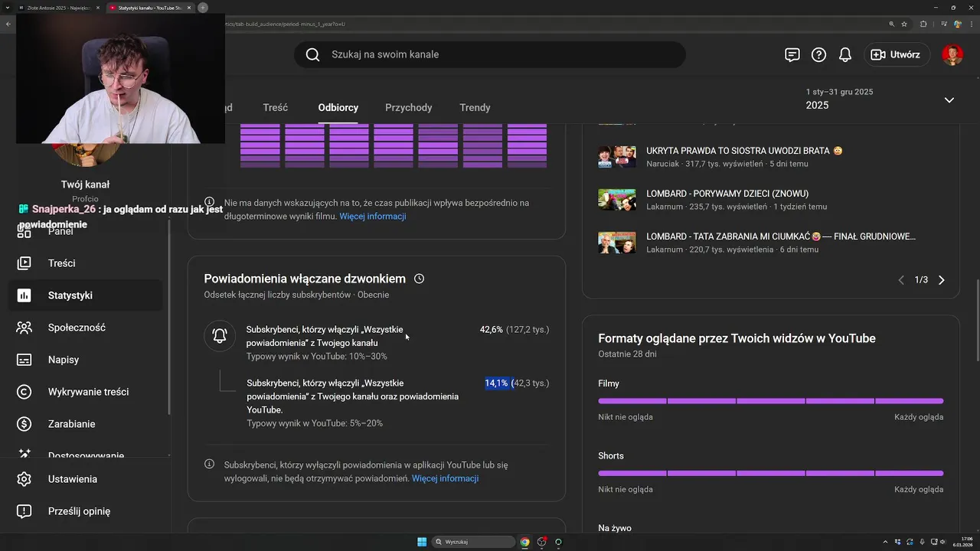Click thumbnail of LOMBARD - PORYWAMY DZIECI video
Screen dimensions: 980x551
(617, 199)
